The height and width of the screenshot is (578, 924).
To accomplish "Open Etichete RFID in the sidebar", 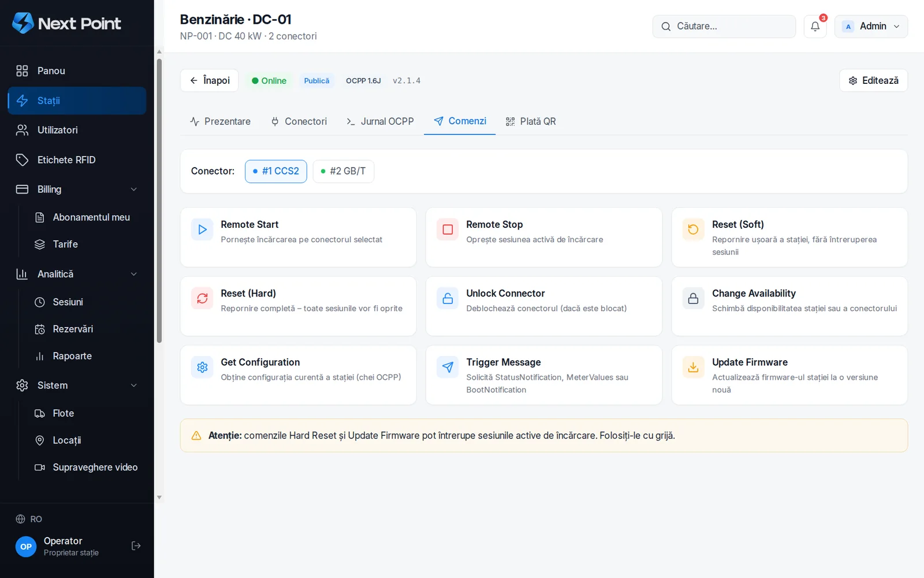I will click(77, 160).
